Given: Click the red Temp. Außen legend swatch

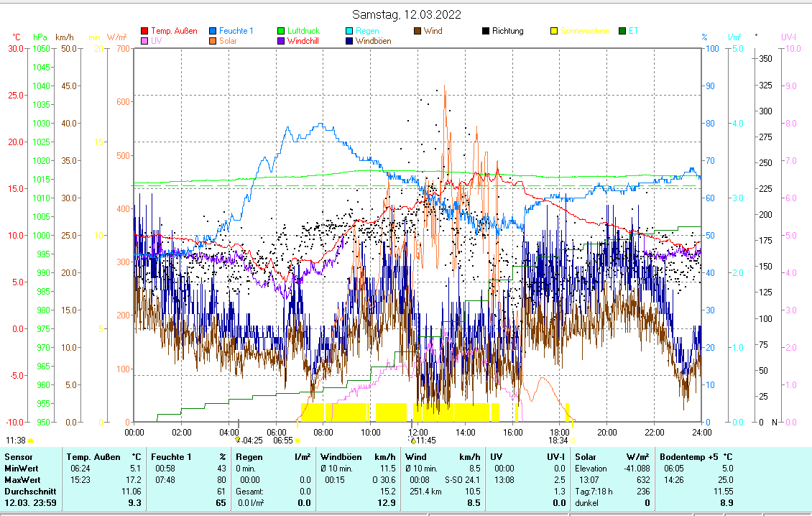Looking at the screenshot, I should [144, 31].
